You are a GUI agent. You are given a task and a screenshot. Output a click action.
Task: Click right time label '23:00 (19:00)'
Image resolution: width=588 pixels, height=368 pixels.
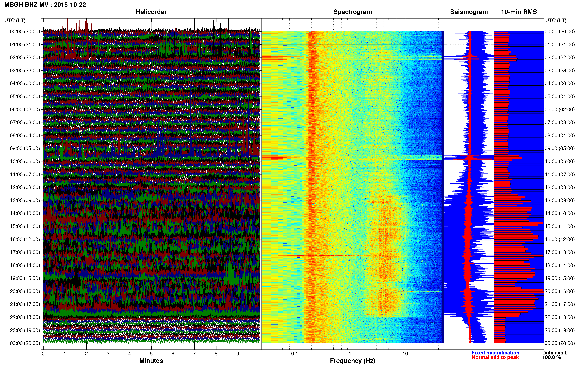click(560, 330)
